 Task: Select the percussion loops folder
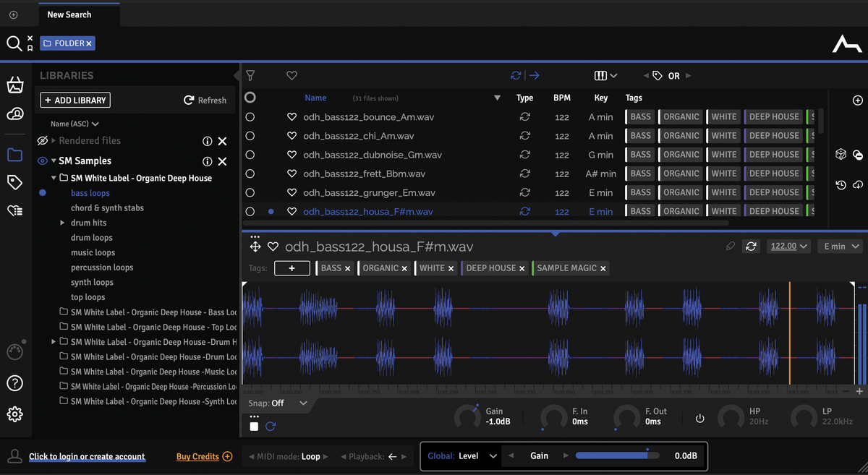[x=102, y=268]
